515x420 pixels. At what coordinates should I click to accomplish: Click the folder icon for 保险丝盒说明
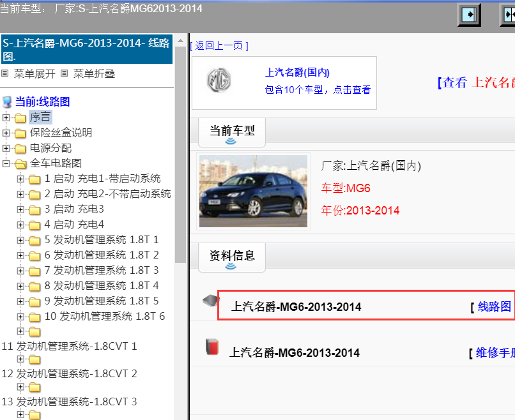pos(20,133)
